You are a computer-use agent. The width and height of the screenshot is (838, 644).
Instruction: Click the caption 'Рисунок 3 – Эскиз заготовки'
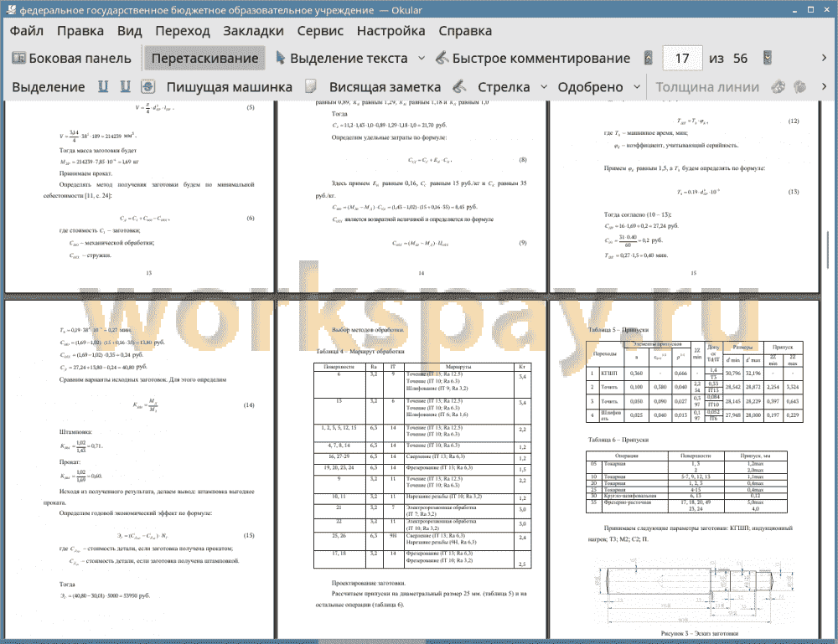coord(700,633)
